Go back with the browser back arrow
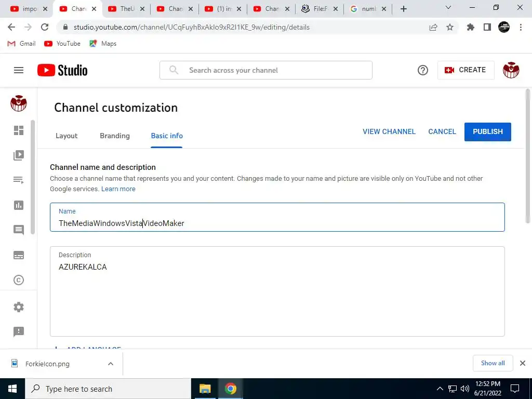The width and height of the screenshot is (532, 399). click(x=11, y=27)
